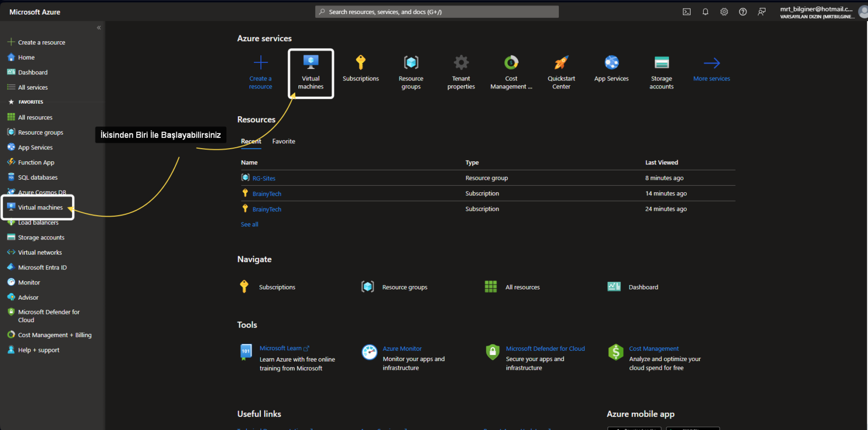Open the Cost Management service tile
The width and height of the screenshot is (868, 430).
point(511,73)
